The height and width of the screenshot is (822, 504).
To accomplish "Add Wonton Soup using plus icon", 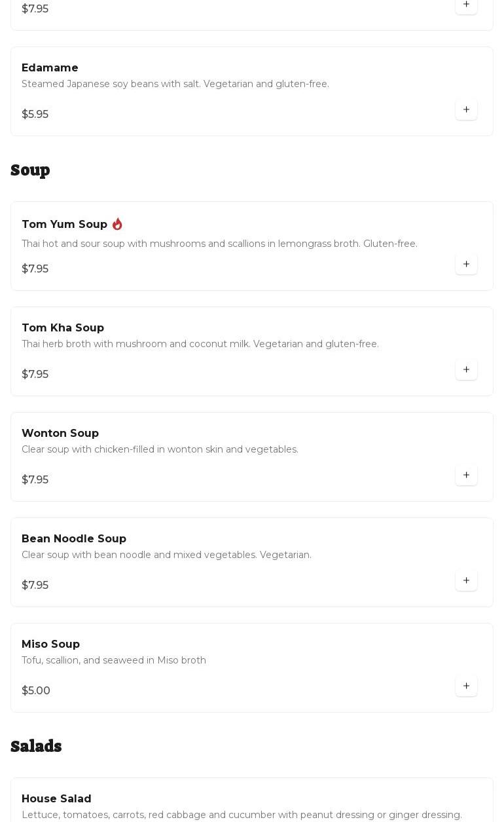I will tap(466, 475).
